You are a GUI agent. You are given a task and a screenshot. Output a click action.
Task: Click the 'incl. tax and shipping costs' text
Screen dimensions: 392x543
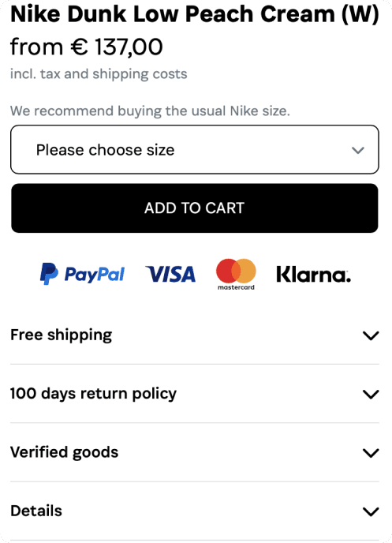(99, 73)
